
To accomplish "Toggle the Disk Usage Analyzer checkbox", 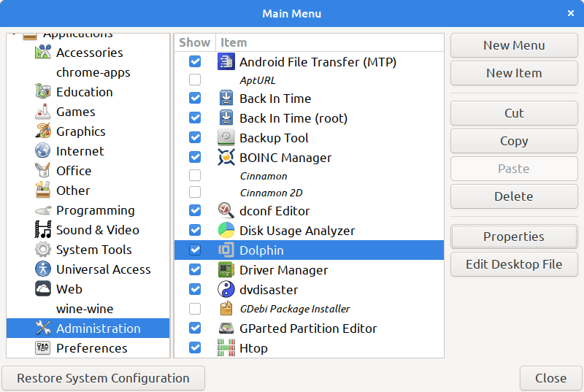I will point(195,230).
